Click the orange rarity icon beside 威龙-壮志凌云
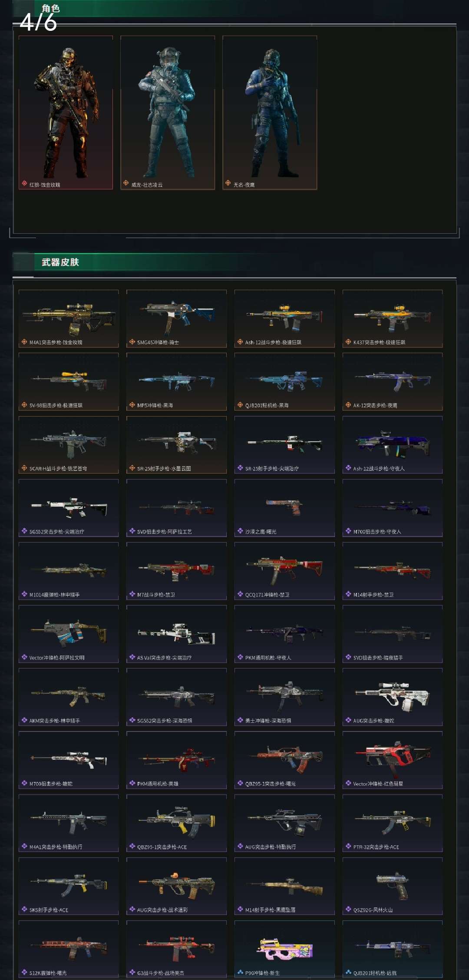 126,184
